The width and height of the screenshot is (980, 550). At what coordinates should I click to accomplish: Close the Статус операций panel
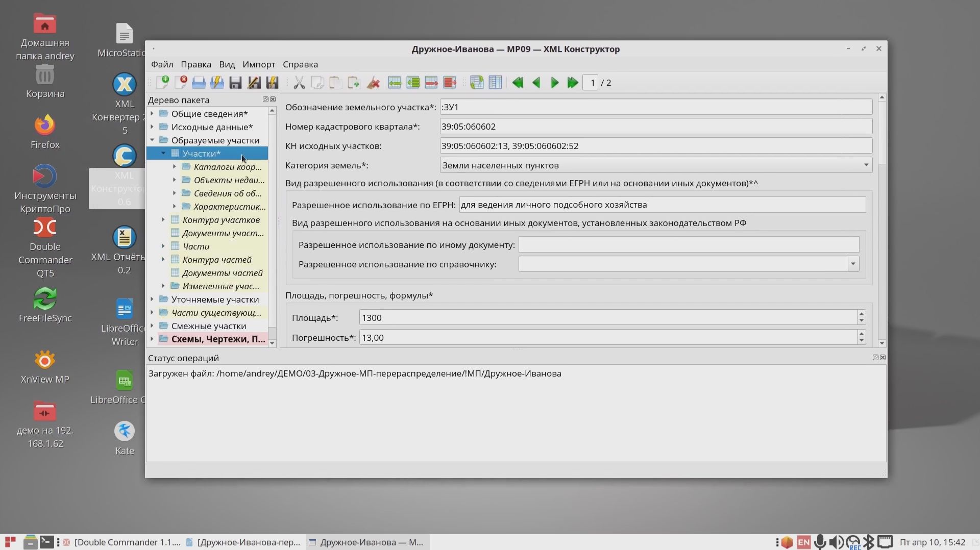[883, 358]
